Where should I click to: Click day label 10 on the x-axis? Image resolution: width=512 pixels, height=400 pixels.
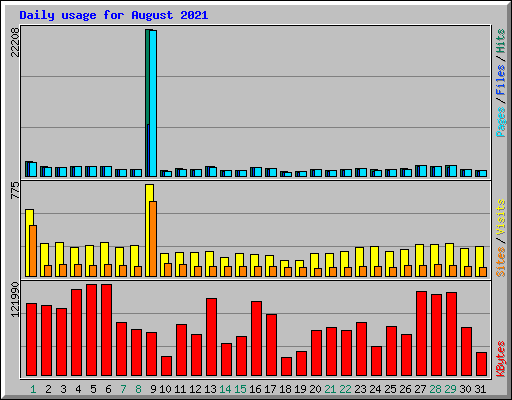tap(165, 389)
